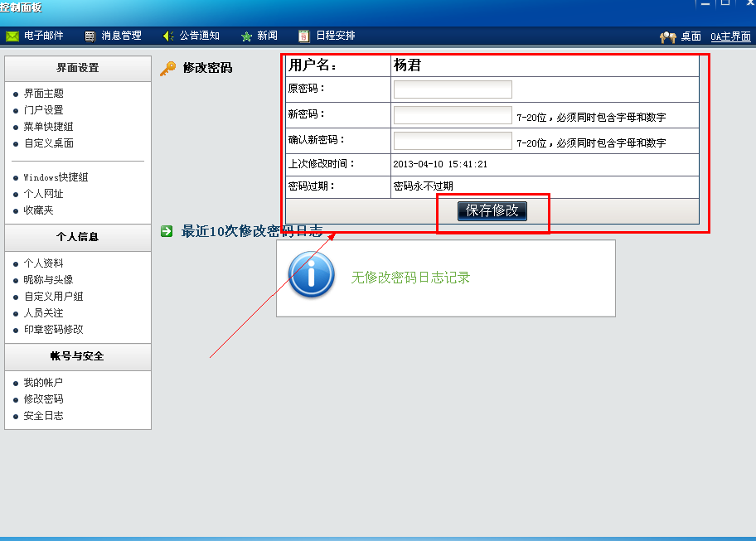Select 界面主题 in the sidebar
The width and height of the screenshot is (756, 541).
click(43, 94)
